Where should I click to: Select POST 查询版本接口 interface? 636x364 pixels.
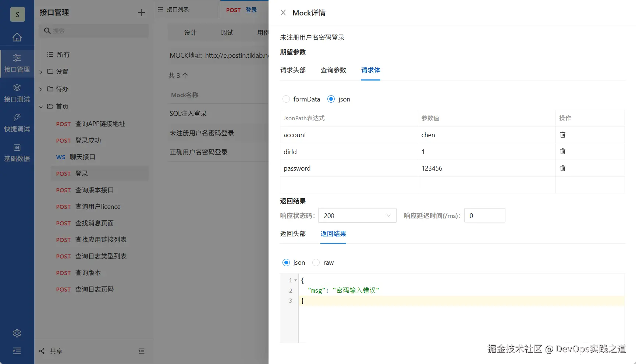pos(100,190)
